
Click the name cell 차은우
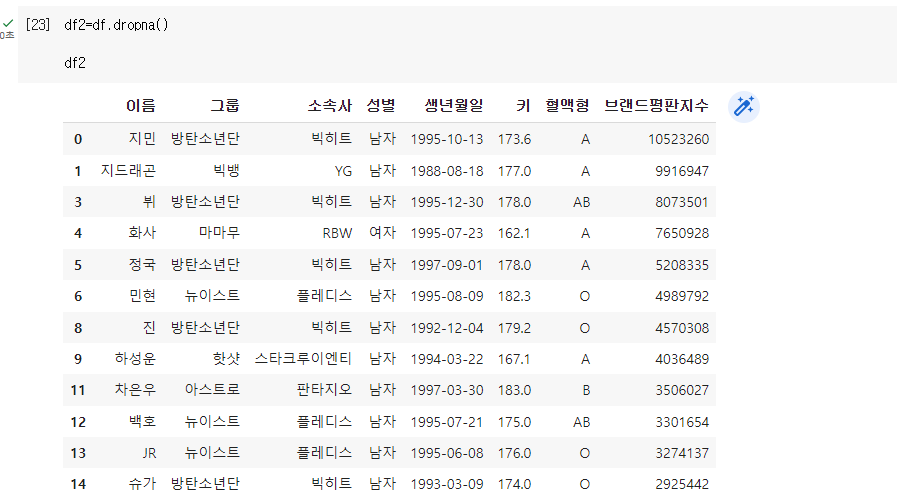[x=135, y=390]
